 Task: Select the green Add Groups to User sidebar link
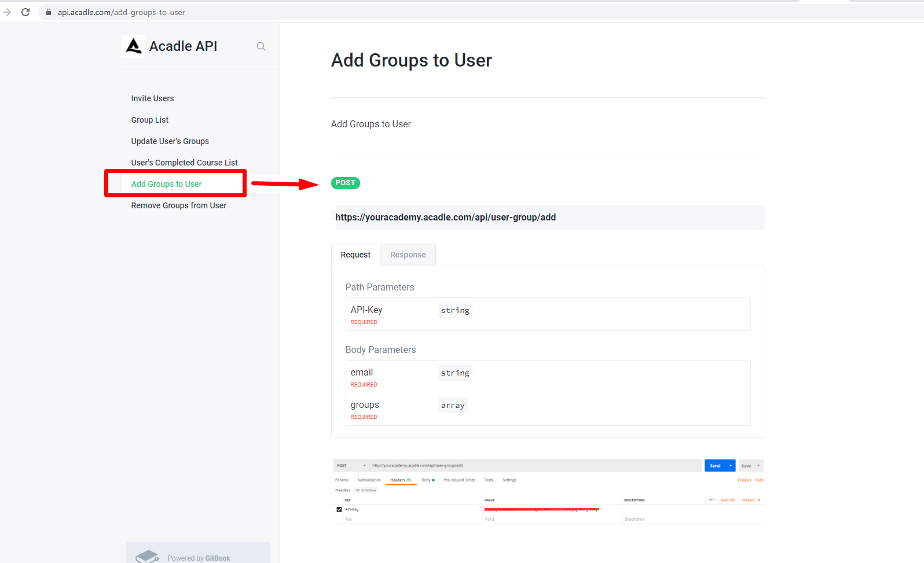coord(167,184)
